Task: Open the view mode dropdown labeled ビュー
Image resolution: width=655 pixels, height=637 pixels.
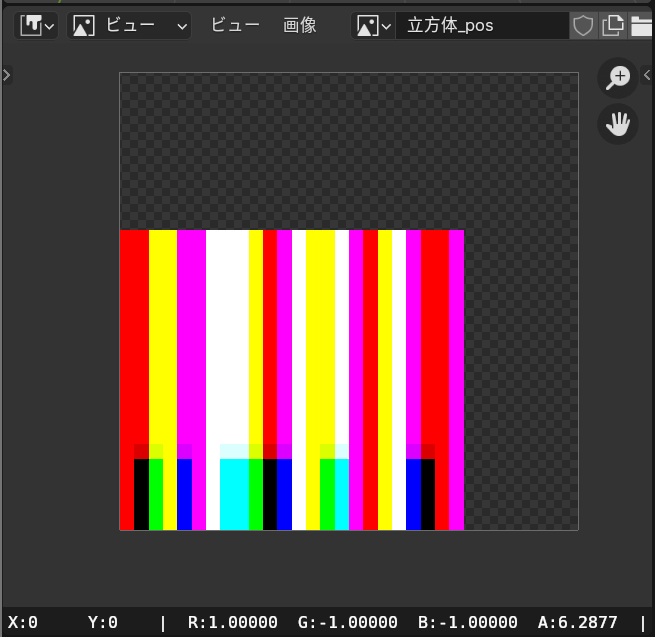Action: pyautogui.click(x=129, y=26)
